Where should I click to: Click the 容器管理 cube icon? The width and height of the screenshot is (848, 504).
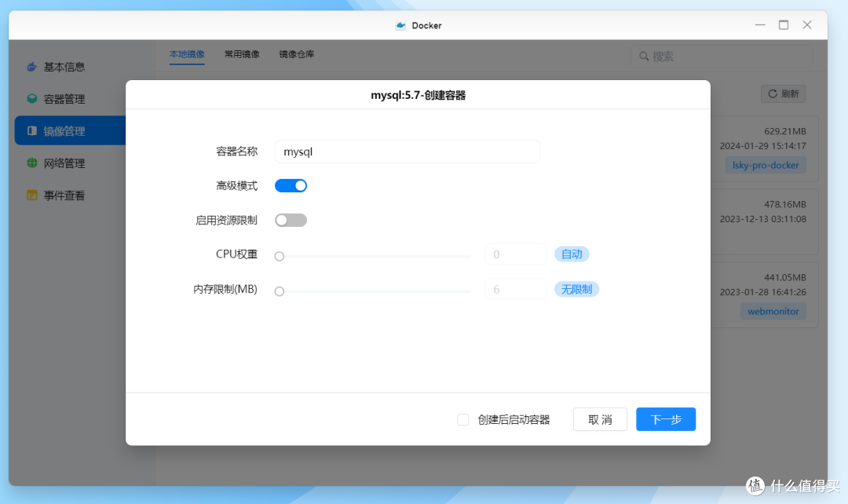click(32, 99)
